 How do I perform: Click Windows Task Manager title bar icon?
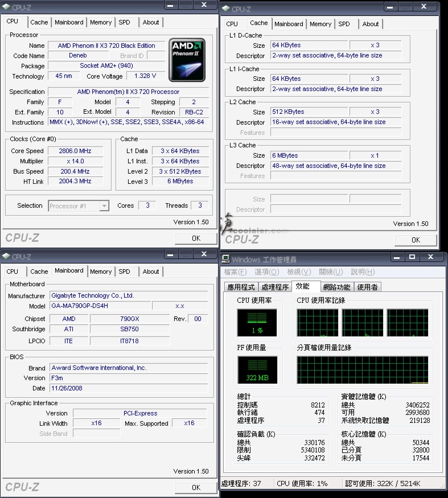click(226, 259)
